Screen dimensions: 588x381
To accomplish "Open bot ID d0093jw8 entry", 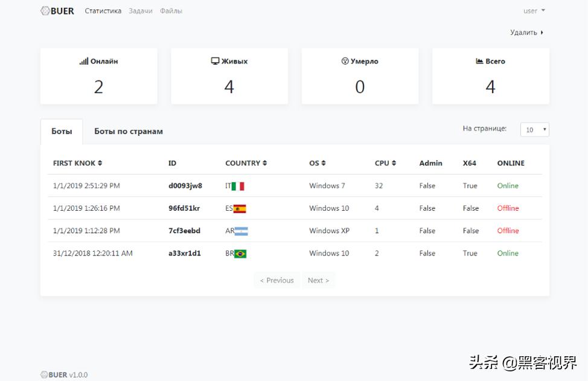I will pyautogui.click(x=185, y=186).
